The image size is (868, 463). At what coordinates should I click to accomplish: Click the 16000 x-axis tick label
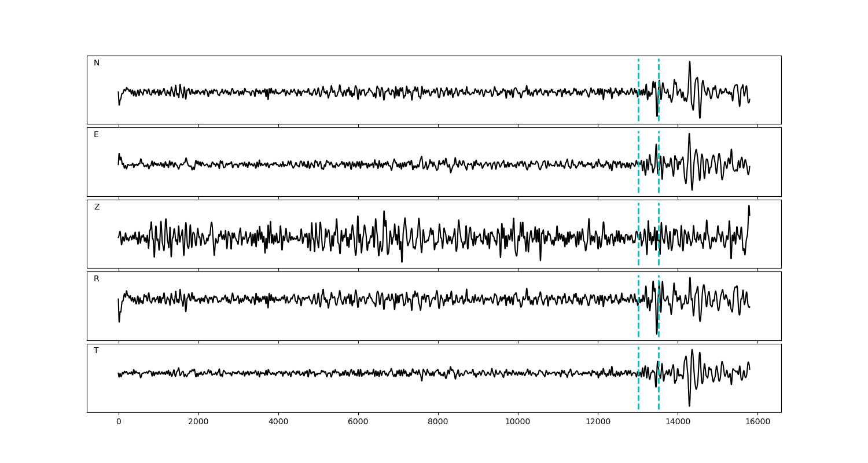[x=757, y=422]
